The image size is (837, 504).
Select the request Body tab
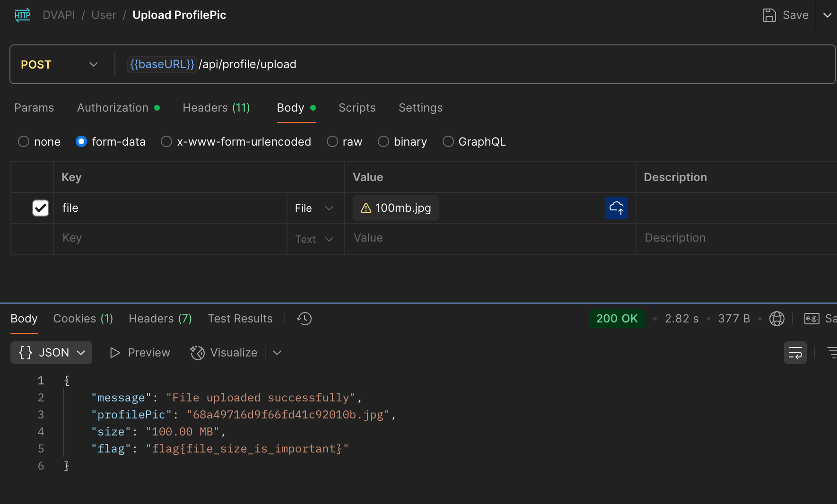click(296, 108)
